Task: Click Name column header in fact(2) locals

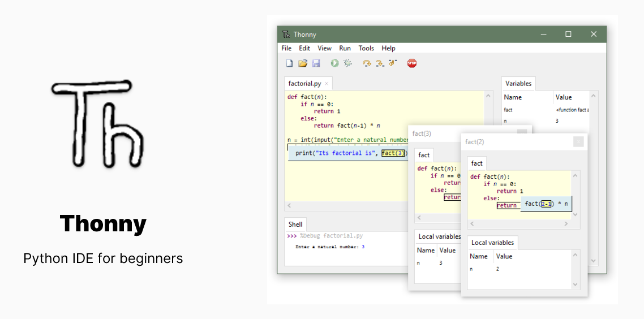Action: [x=479, y=256]
